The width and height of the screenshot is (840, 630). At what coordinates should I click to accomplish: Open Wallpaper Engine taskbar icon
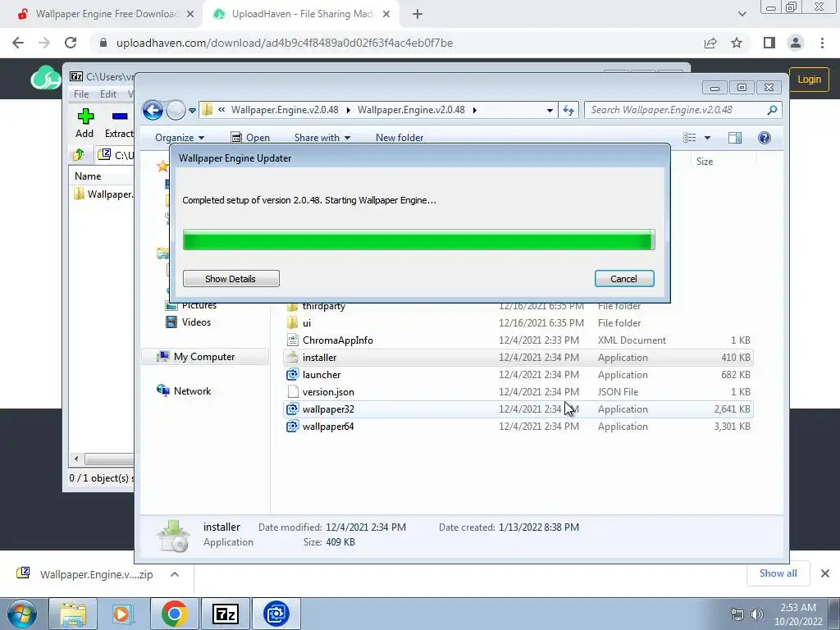tap(276, 614)
